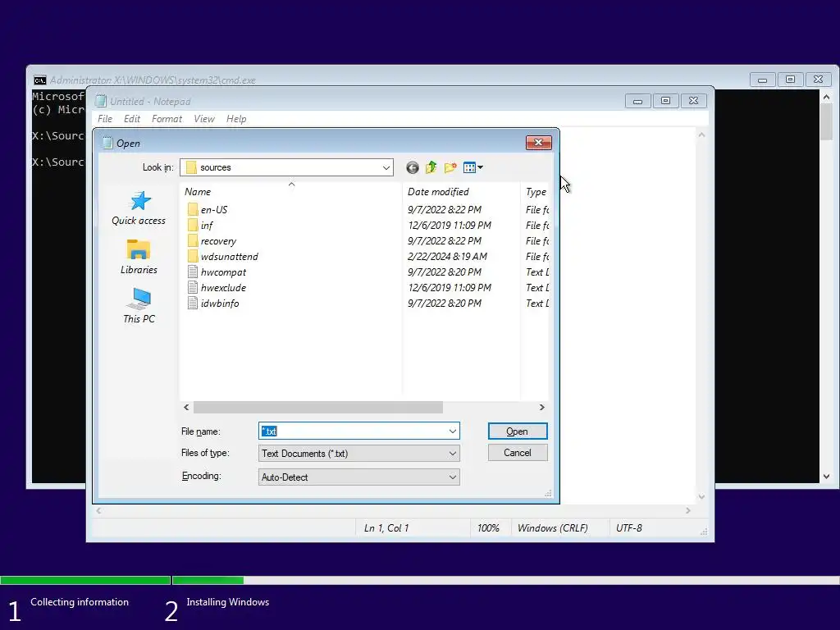
Task: Open Notepad's Edit menu
Action: [x=132, y=119]
